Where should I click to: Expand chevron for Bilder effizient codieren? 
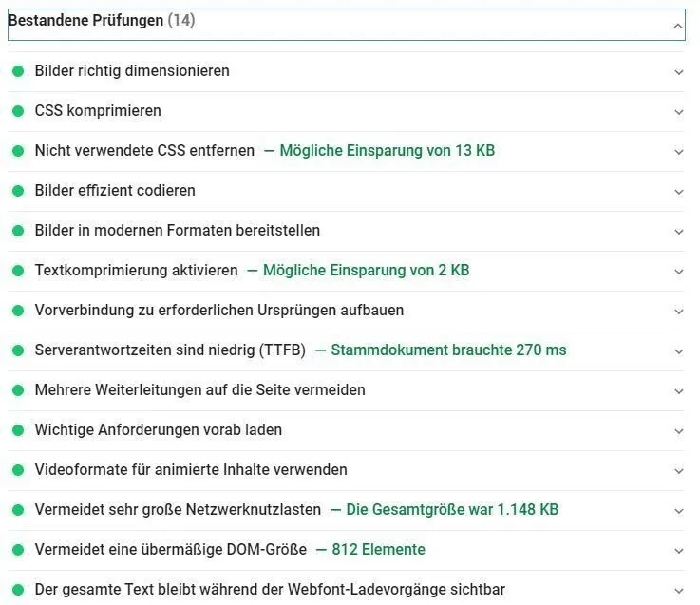678,192
